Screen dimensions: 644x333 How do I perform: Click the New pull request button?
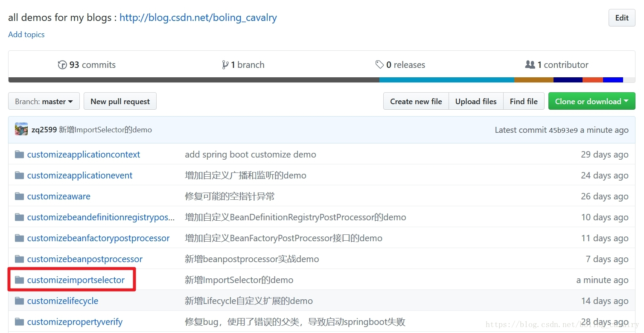click(120, 102)
